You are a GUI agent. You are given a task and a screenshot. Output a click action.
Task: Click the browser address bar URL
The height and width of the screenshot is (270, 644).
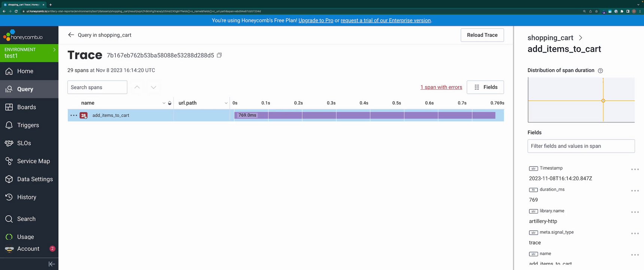[143, 11]
